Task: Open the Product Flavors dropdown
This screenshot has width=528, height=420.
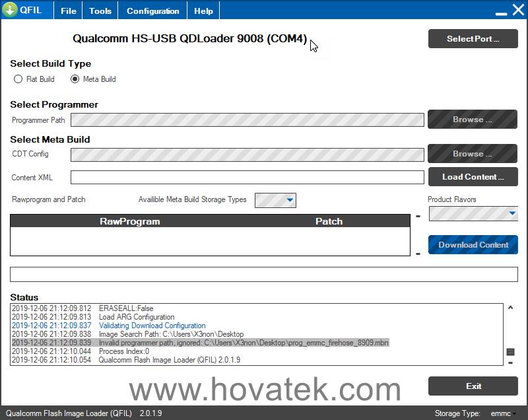Action: pos(473,213)
